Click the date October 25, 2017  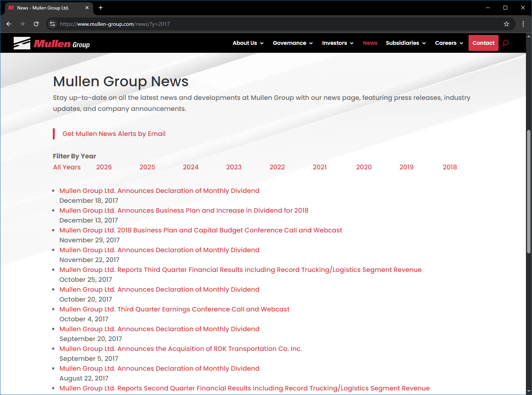click(x=85, y=280)
